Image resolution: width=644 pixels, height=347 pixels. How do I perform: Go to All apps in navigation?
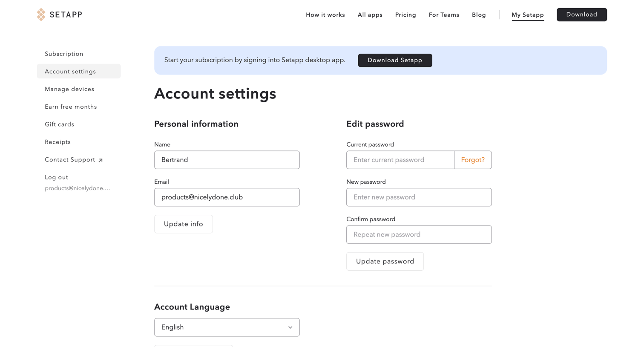pyautogui.click(x=370, y=15)
